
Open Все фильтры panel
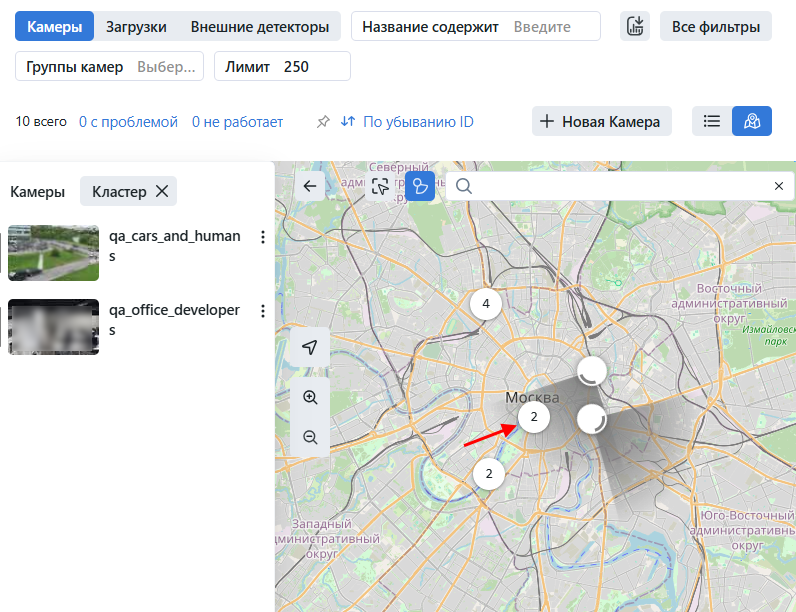[x=715, y=27]
